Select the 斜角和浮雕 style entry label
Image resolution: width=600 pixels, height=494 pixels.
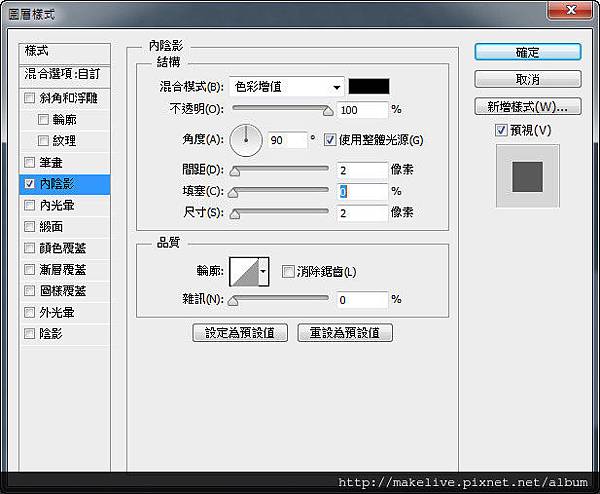point(68,98)
